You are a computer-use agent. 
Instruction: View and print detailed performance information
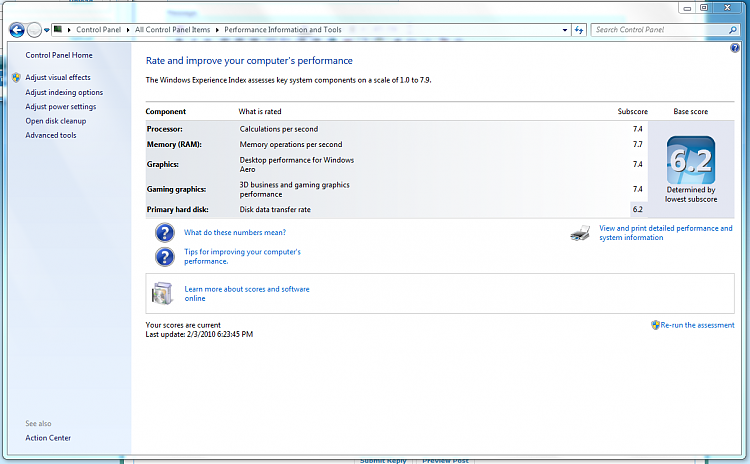(666, 233)
